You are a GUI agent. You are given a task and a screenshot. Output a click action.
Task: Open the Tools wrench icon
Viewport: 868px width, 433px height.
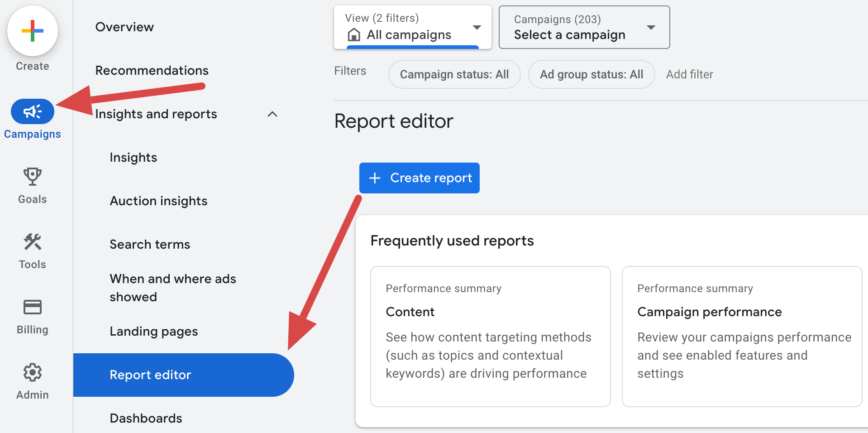[33, 242]
